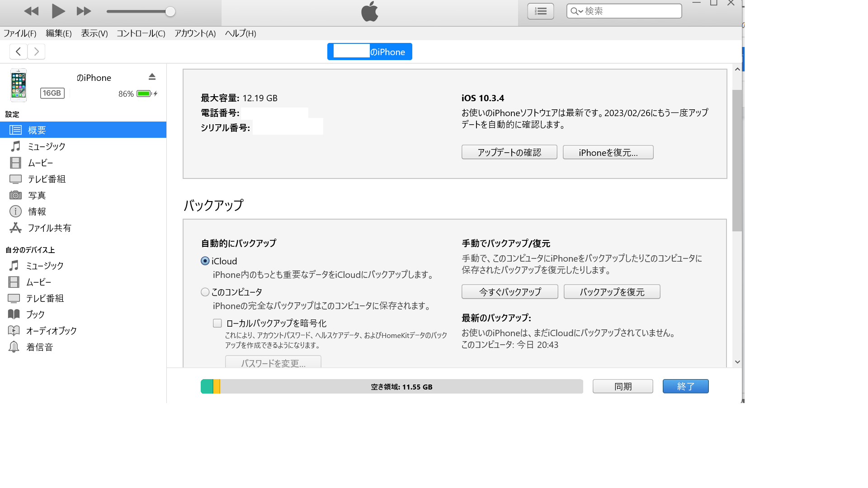Open the ファイル(F) menu
The image size is (868, 488).
coord(20,33)
